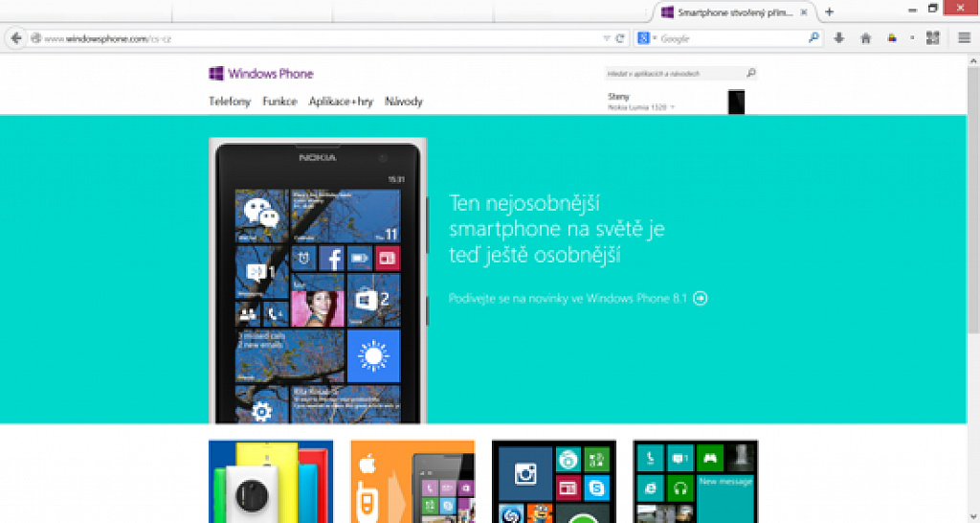980x523 pixels.
Task: Click the weather sun tile on the phone
Action: tap(373, 356)
